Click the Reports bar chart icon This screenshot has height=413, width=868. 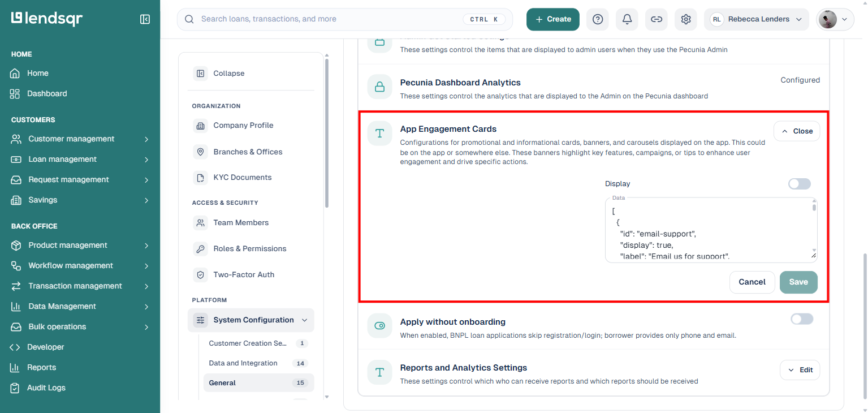coord(15,367)
